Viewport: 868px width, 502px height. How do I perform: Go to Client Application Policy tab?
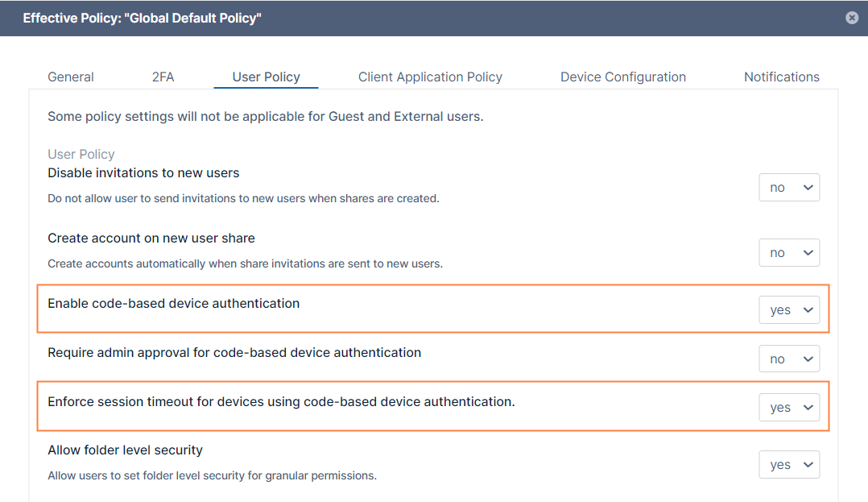pyautogui.click(x=430, y=77)
